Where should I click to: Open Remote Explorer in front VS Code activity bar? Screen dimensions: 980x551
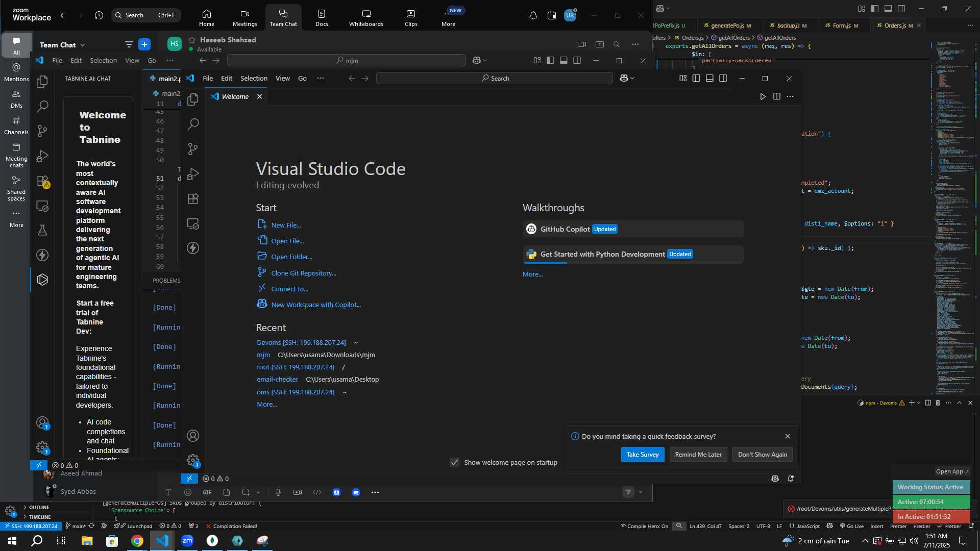point(193,223)
